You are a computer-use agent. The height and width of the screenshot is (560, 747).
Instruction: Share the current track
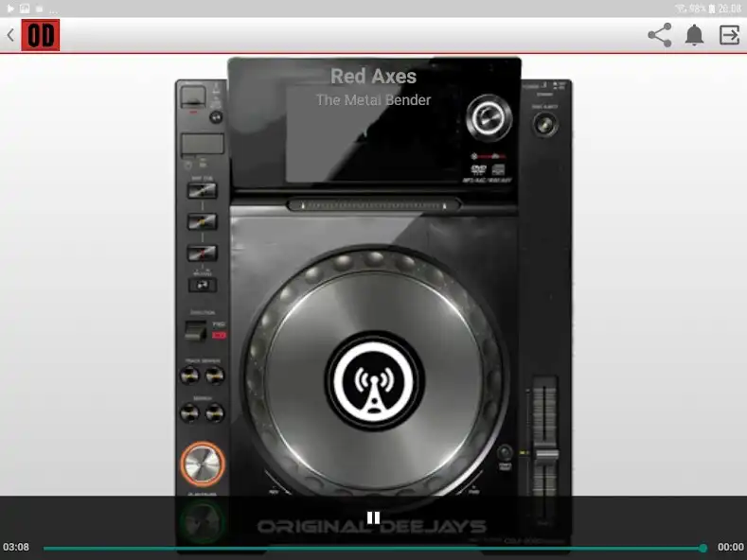click(x=660, y=35)
